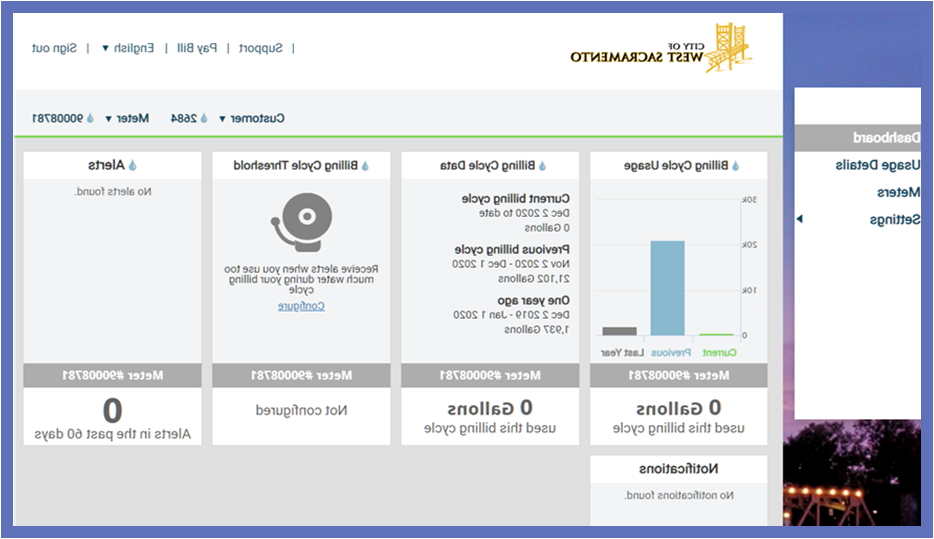Click the 2684 customer number
The image size is (934, 539).
[x=184, y=119]
